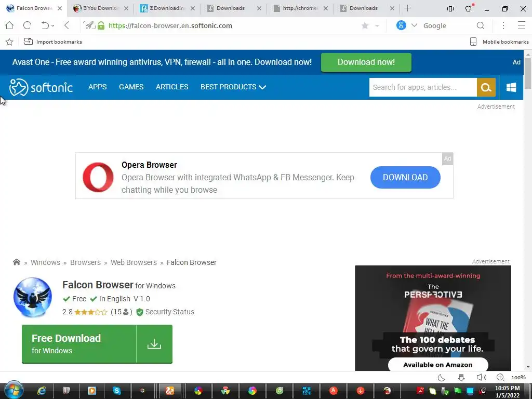532x399 pixels.
Task: Expand the search engine chevron list
Action: (414, 25)
